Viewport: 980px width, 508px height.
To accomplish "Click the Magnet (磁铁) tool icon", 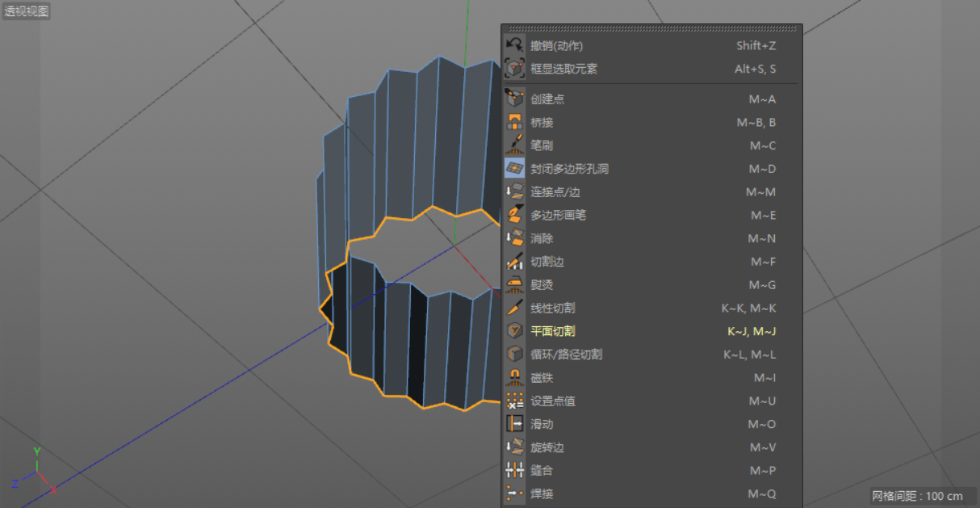I will pos(514,378).
